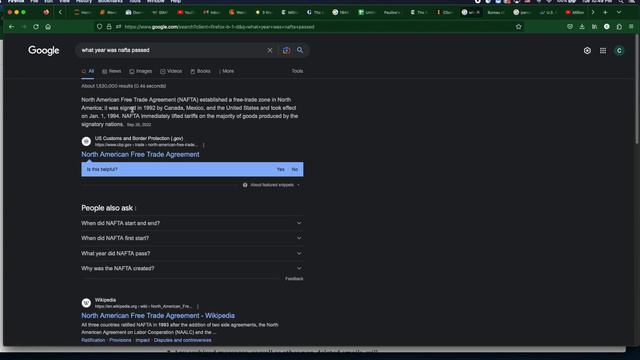Image resolution: width=640 pixels, height=360 pixels.
Task: Open the Firefox library icon
Action: coord(594,27)
